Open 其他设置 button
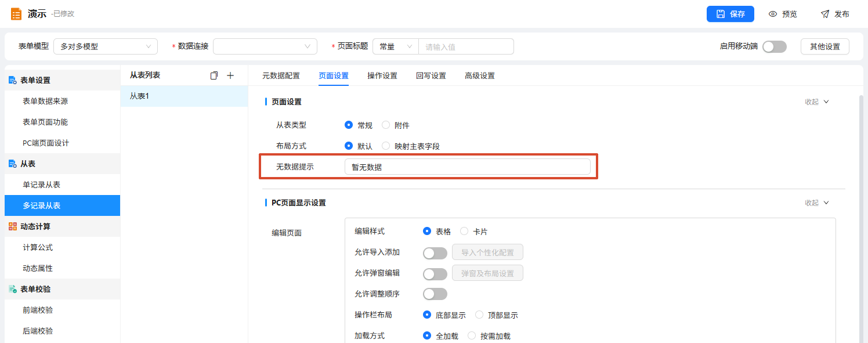Viewport: 868px width, 343px height. 825,46
